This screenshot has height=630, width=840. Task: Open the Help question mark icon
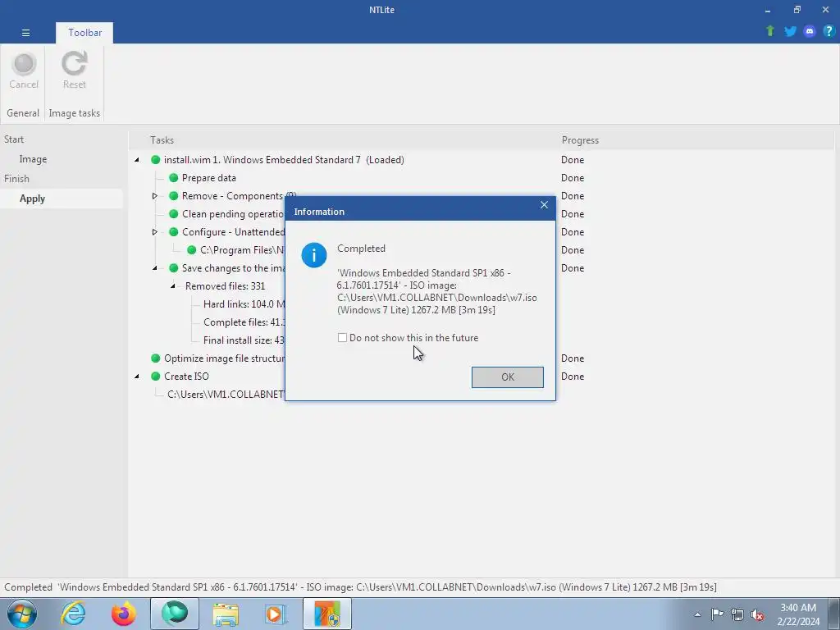point(829,31)
